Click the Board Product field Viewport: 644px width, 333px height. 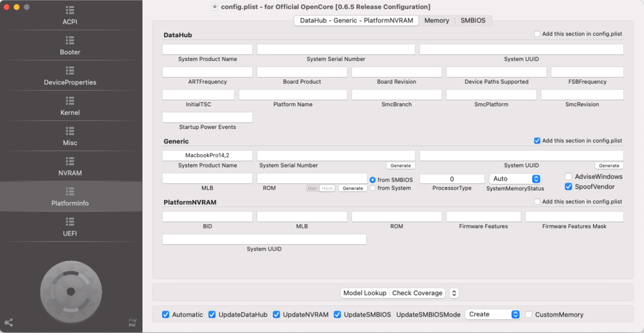coord(302,72)
